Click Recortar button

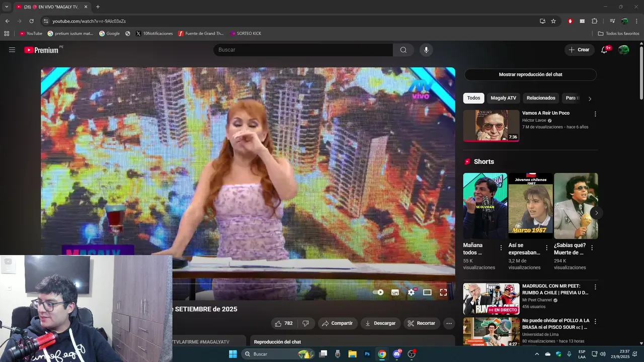point(422,323)
